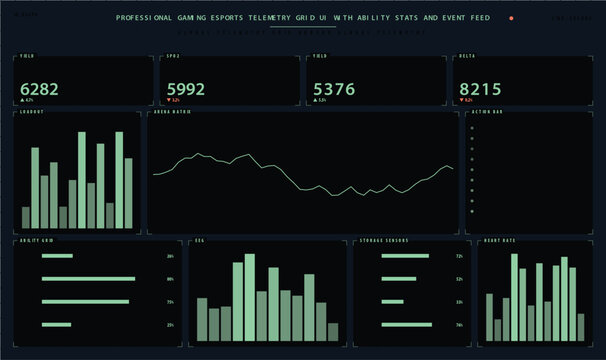The width and height of the screenshot is (606, 360).
Task: Select the shortest progress bar in Storage Sensors
Action: [x=392, y=302]
